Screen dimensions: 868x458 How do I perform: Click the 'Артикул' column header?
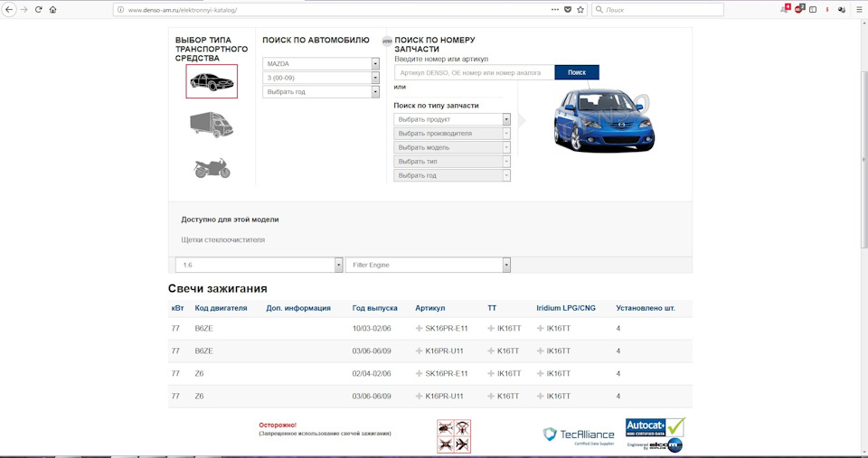430,308
